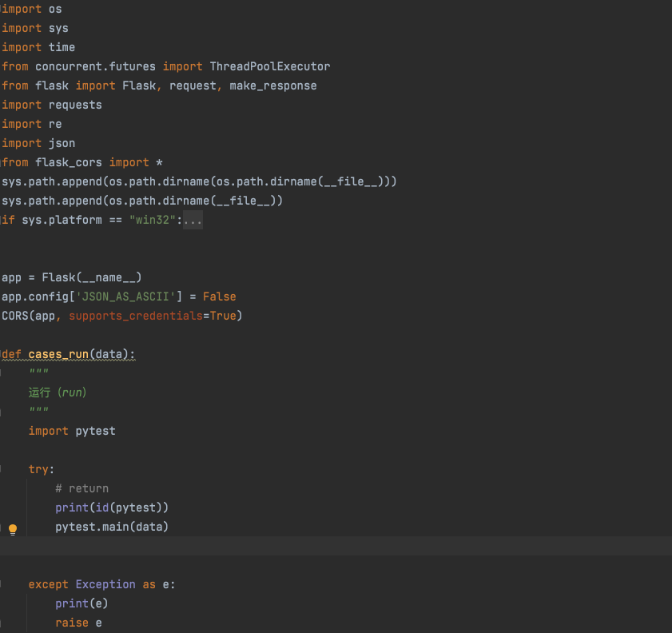Screen dimensions: 672x633
Task: Click 'import pytest' inside the function
Action: [x=72, y=431]
